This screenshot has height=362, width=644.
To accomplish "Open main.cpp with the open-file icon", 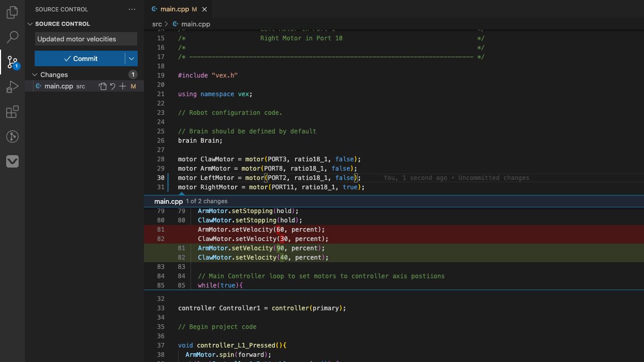I will click(102, 86).
